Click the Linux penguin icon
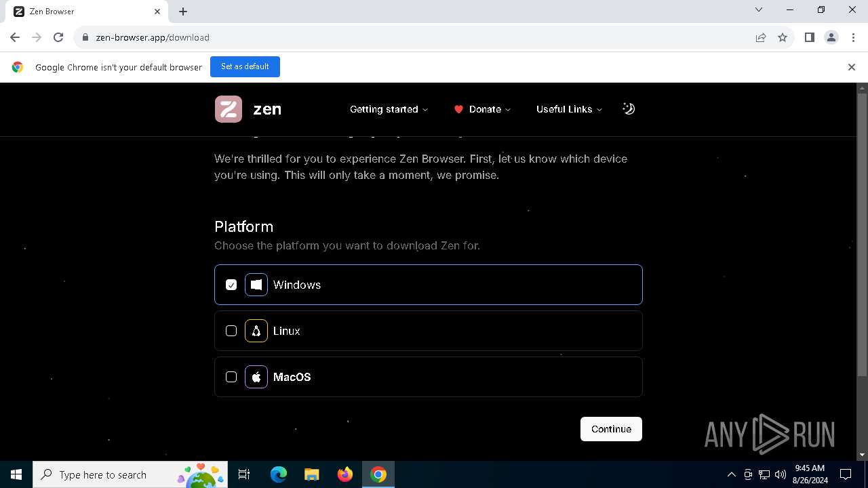868x488 pixels. point(256,331)
